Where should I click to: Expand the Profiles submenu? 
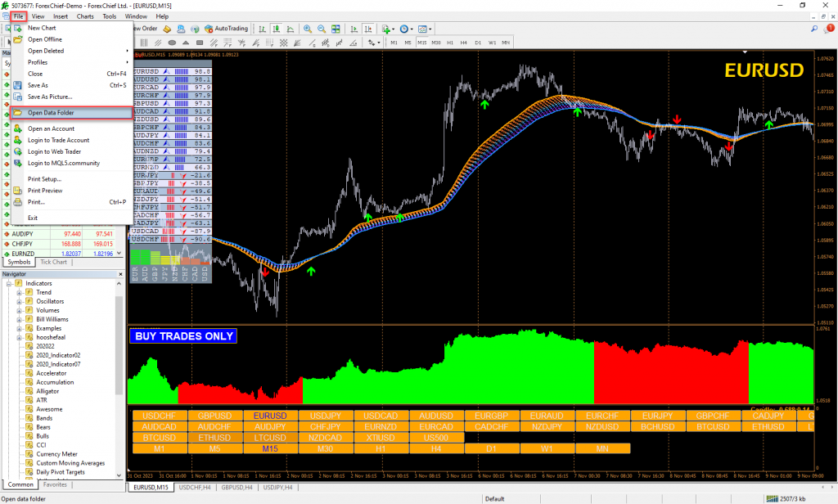coord(72,62)
